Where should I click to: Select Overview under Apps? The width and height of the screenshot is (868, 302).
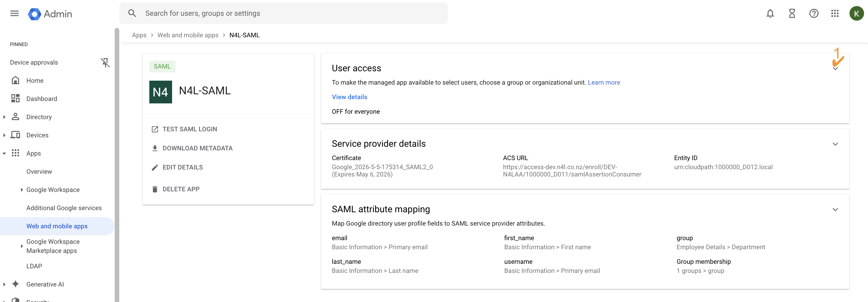pyautogui.click(x=39, y=171)
